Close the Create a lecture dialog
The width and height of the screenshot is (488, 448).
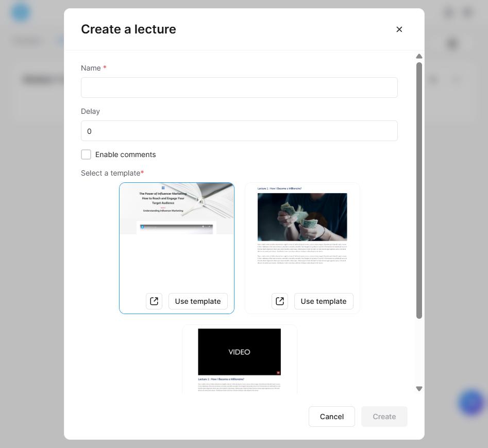click(x=399, y=29)
